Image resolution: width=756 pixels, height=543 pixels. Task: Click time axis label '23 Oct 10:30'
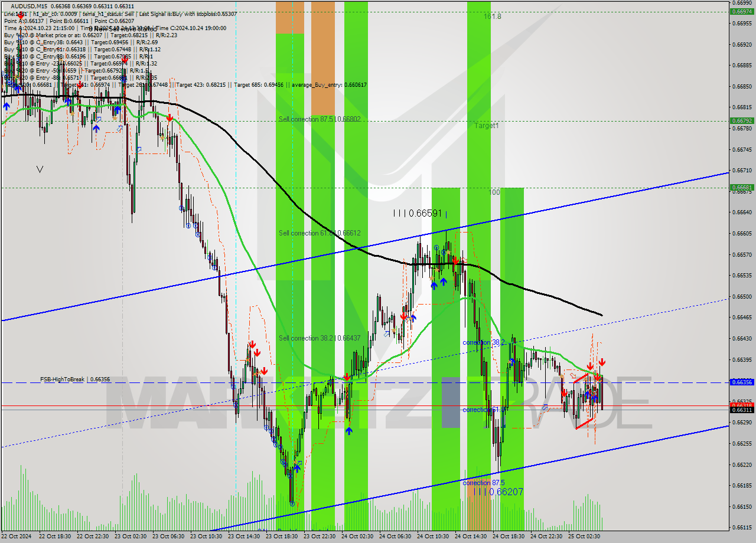pos(207,536)
